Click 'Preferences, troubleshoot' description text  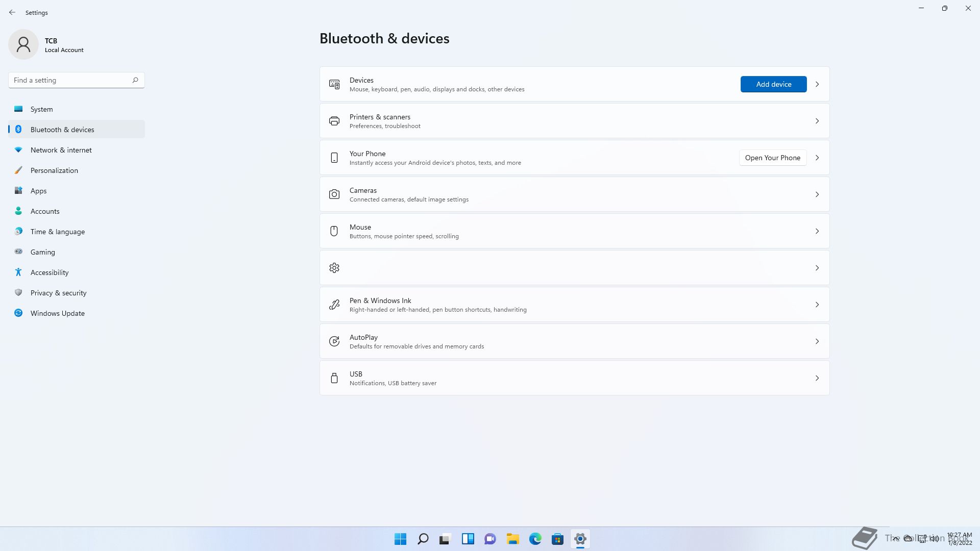pyautogui.click(x=385, y=126)
